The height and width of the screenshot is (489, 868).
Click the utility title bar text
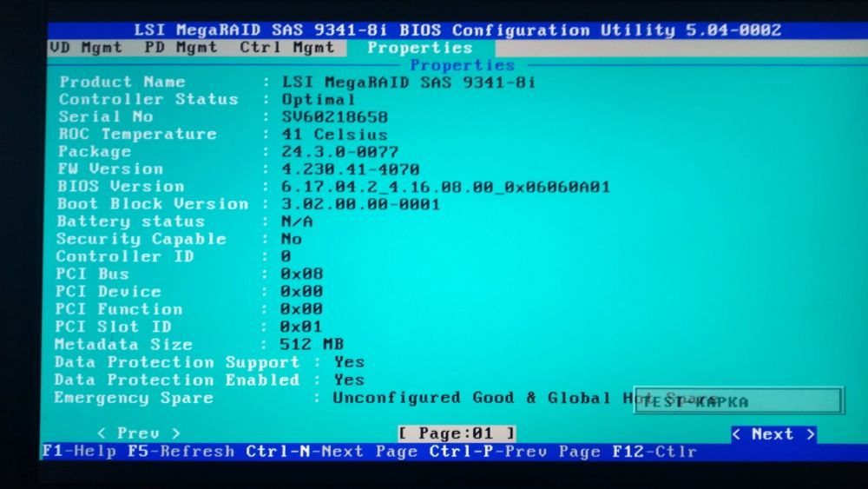(457, 30)
